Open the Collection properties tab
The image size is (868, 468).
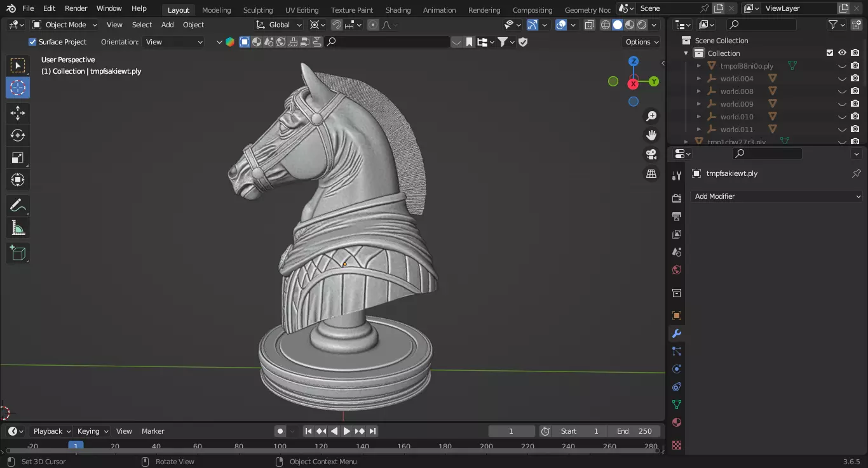[x=677, y=293]
